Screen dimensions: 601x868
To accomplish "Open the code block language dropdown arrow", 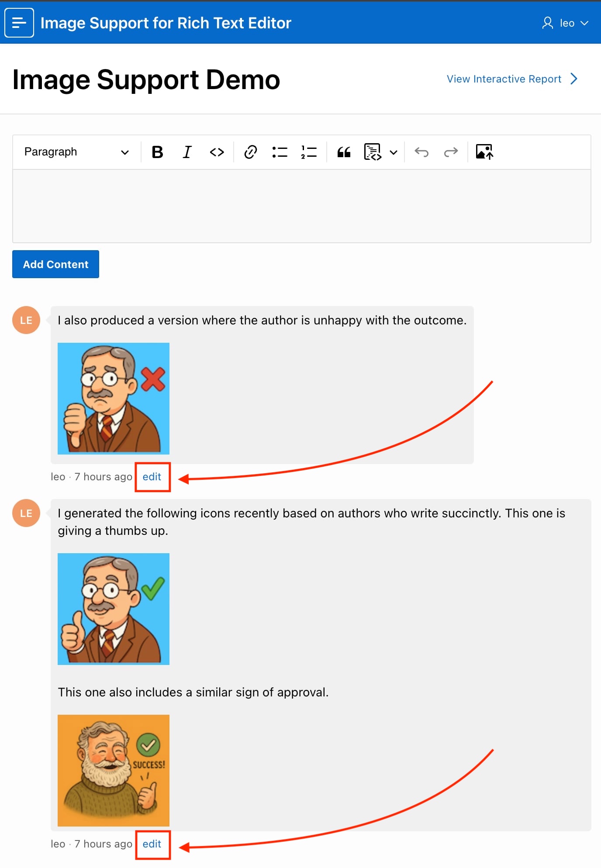I will pyautogui.click(x=394, y=152).
